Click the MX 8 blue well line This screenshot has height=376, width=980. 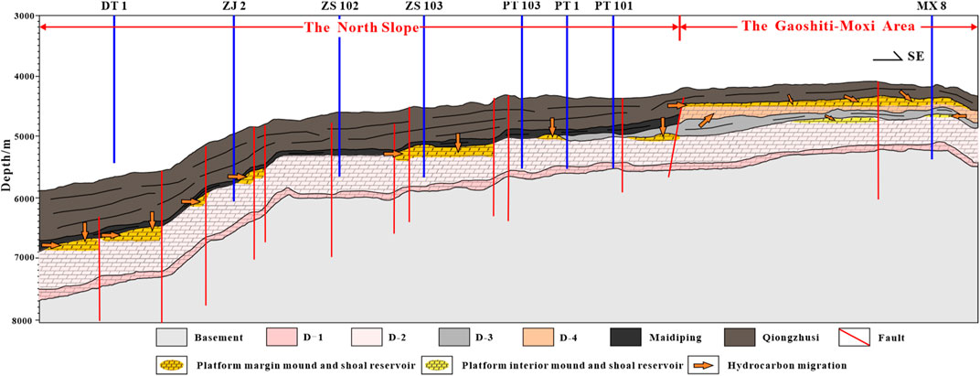tap(932, 87)
